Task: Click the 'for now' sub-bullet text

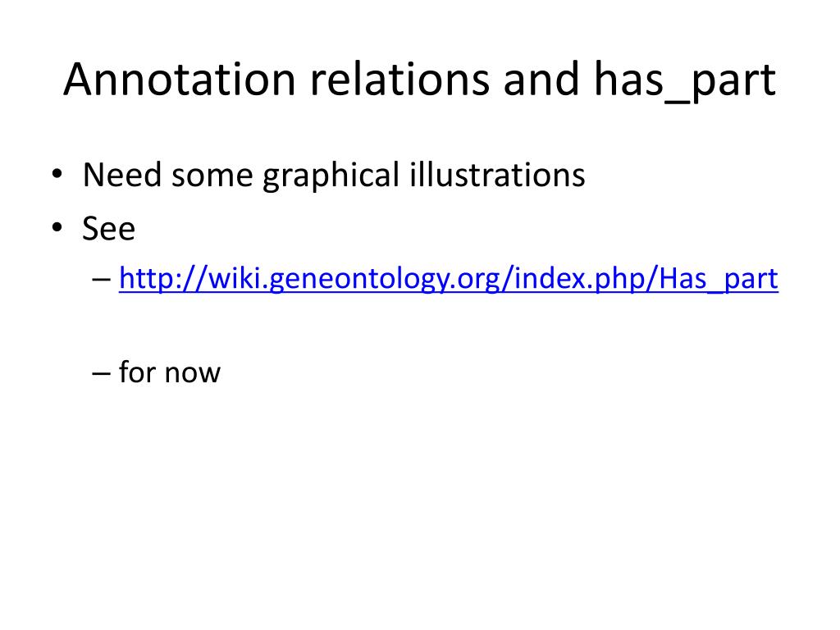Action: 169,372
